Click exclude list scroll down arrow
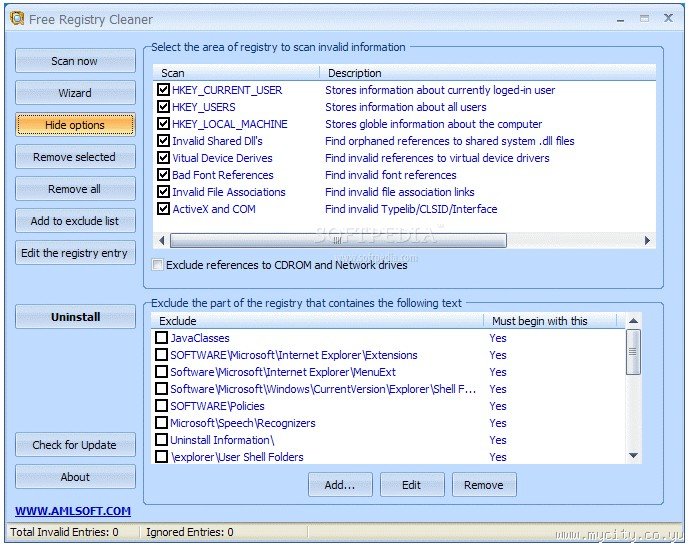This screenshot has width=690, height=548. point(633,456)
